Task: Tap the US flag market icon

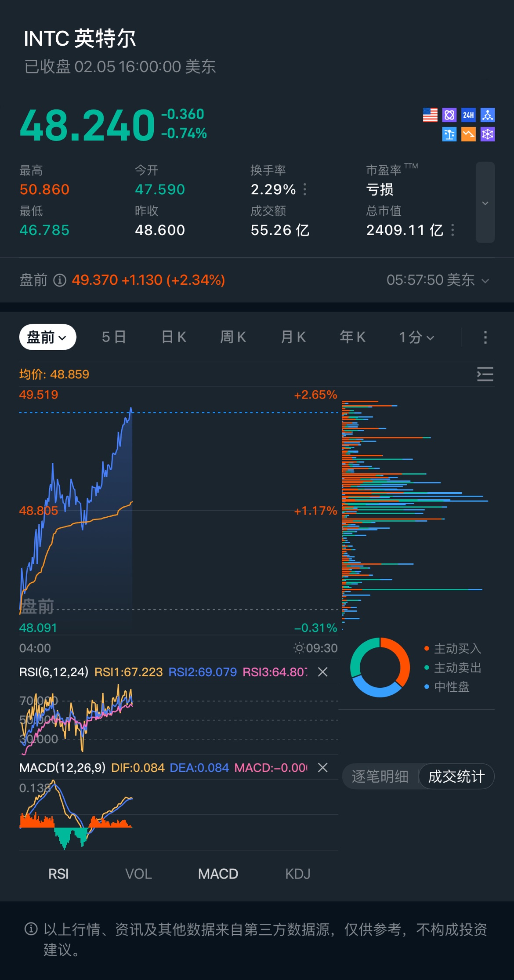Action: tap(430, 115)
